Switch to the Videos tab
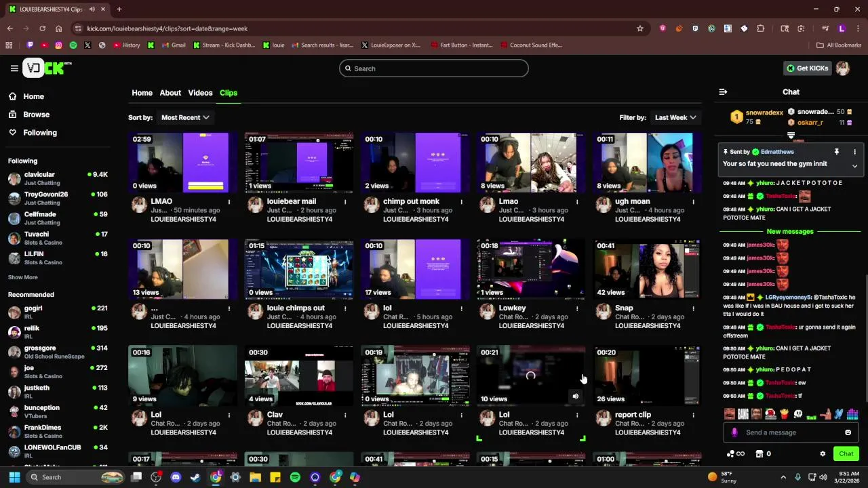The height and width of the screenshot is (488, 868). coord(200,93)
